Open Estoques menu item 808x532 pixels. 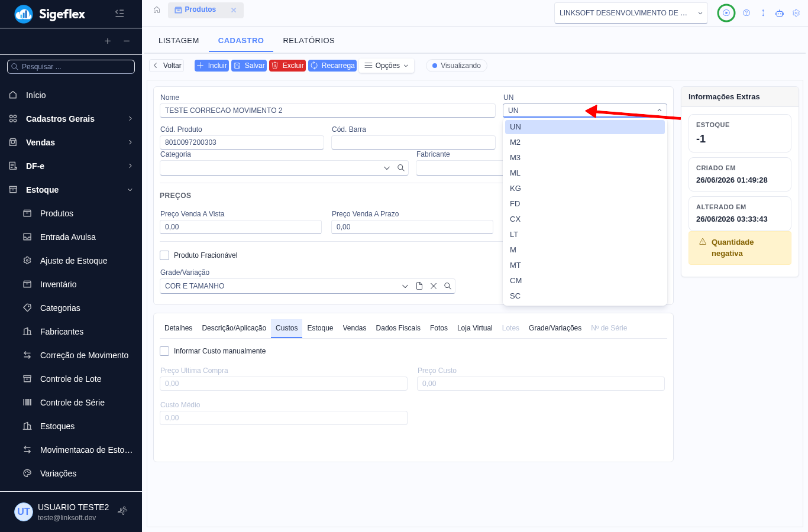(x=71, y=426)
